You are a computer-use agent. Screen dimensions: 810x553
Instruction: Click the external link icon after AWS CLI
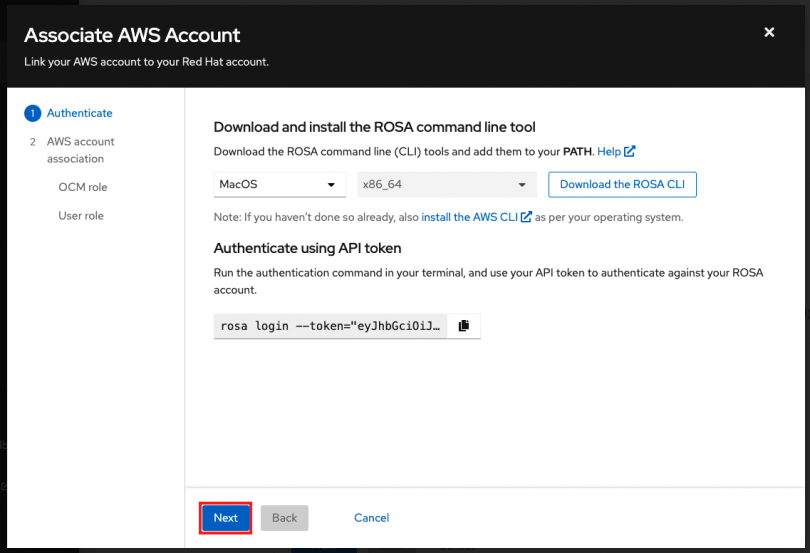click(526, 217)
